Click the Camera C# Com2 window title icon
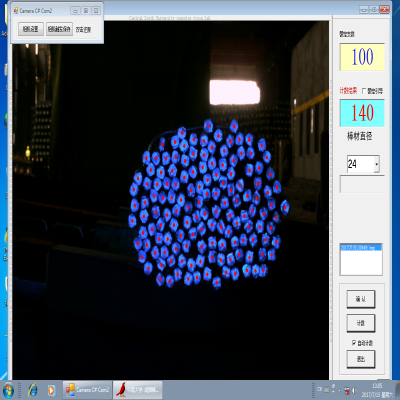Screen dimensions: 400x400 16,11
